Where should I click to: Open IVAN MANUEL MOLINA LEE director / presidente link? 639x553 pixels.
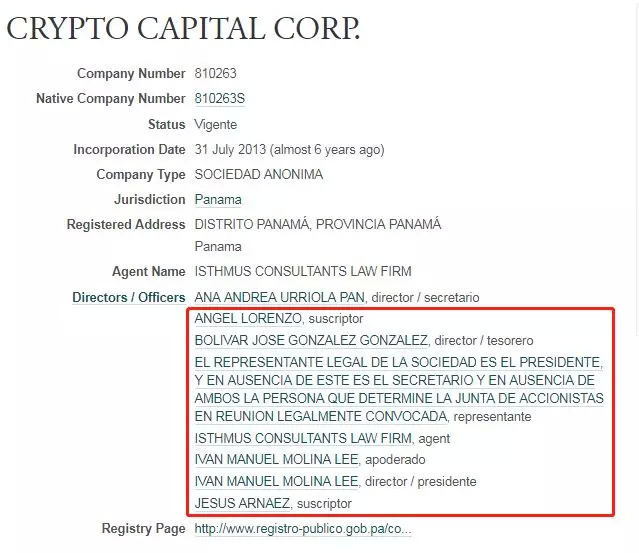[275, 481]
